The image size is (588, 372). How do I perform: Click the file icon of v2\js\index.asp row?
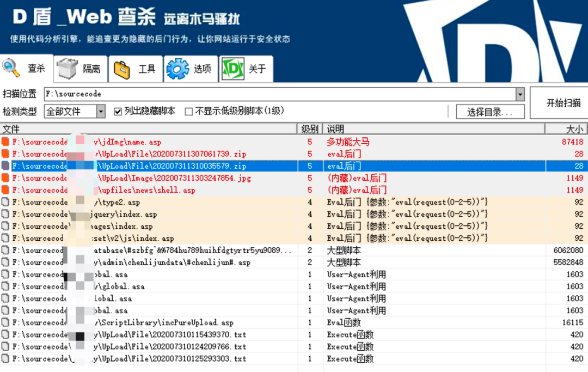5,238
